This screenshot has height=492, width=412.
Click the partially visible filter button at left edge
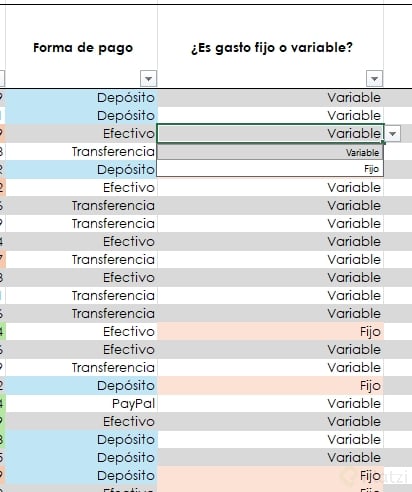[x=2, y=79]
